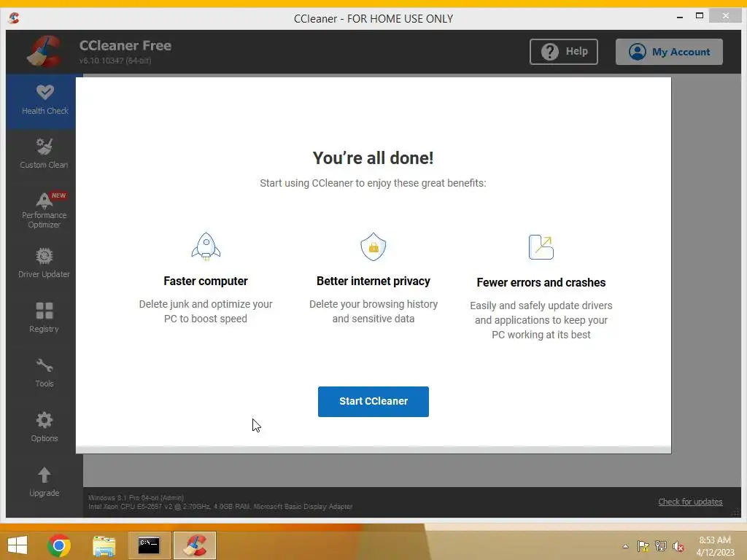Viewport: 747px width, 560px height.
Task: Click the shield Better internet privacy icon
Action: (373, 246)
